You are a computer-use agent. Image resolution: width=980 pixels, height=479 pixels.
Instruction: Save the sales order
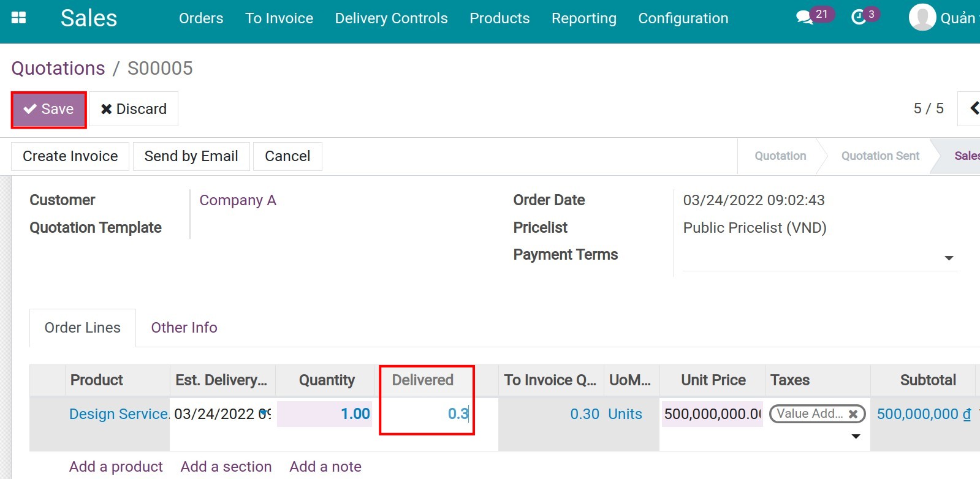pyautogui.click(x=48, y=109)
